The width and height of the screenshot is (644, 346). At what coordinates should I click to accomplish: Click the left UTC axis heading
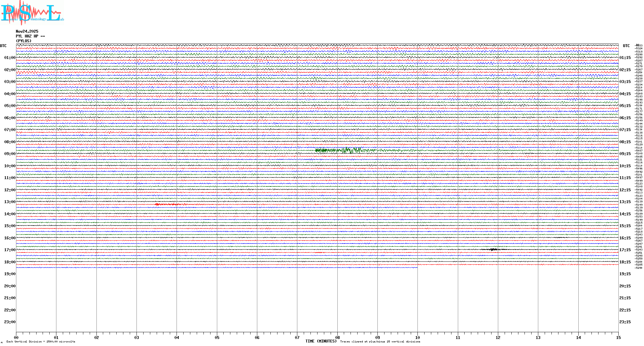(3, 46)
